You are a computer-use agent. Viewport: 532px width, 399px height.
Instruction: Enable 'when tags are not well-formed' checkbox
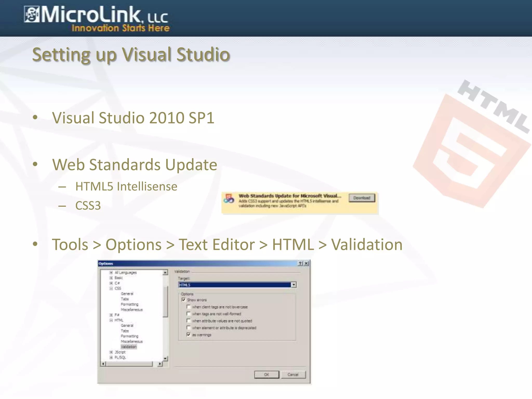189,314
